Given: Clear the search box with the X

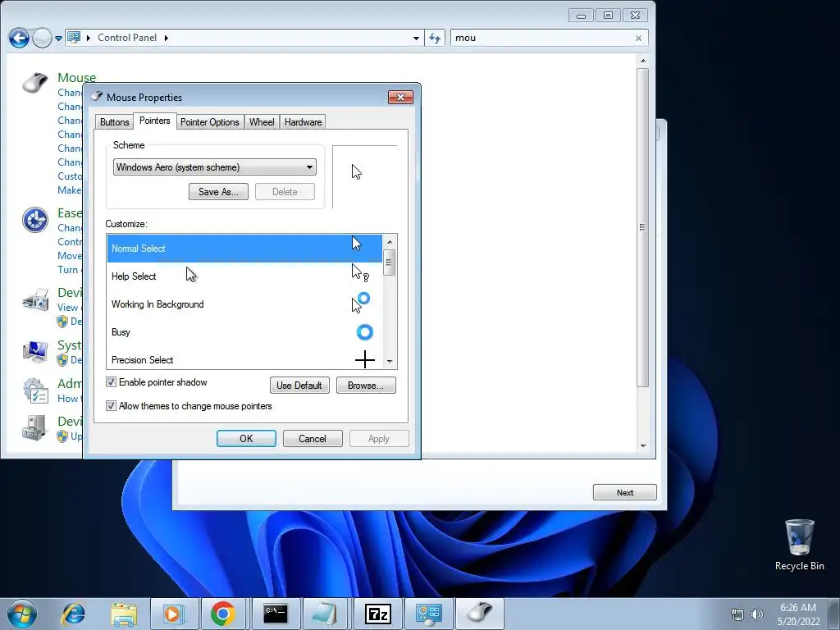Looking at the screenshot, I should [638, 38].
